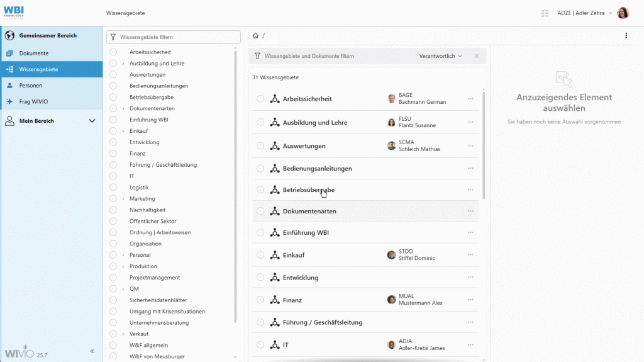This screenshot has height=362, width=644.
Task: Click the Wissensgebiete filtern search field
Action: pyautogui.click(x=177, y=37)
